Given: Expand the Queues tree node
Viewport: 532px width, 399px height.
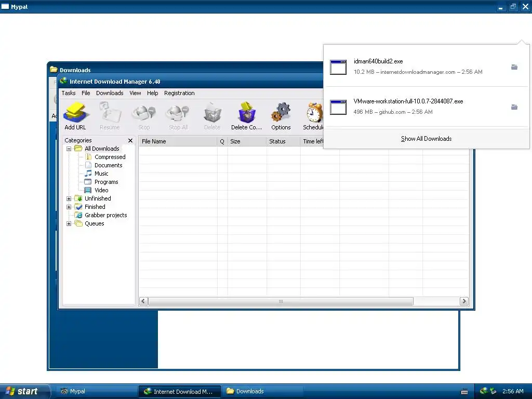Looking at the screenshot, I should (69, 223).
